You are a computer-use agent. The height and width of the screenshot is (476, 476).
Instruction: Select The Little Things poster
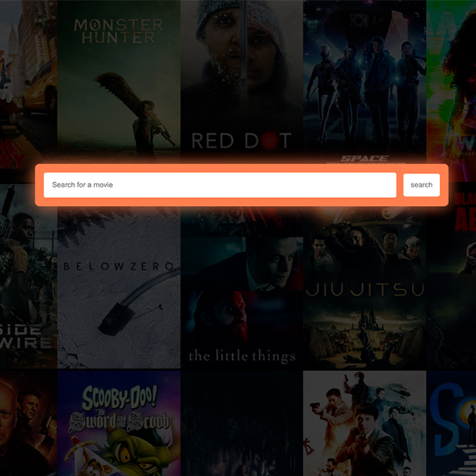click(x=242, y=287)
